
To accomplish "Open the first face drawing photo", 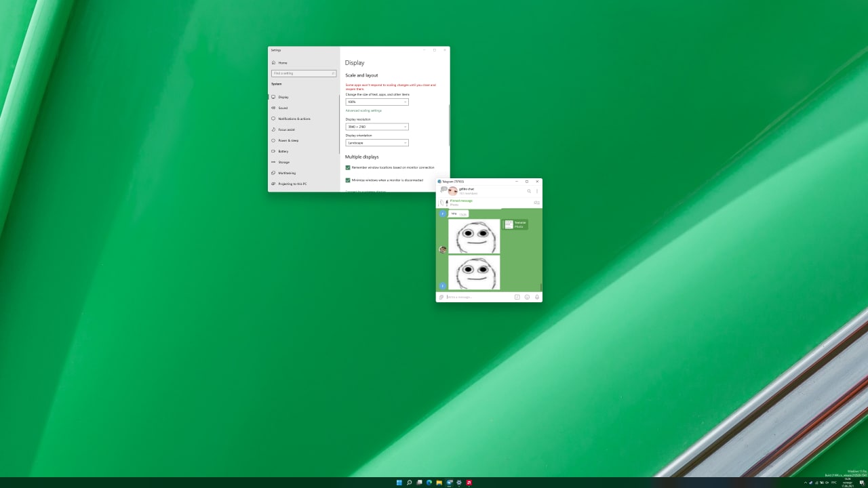I will click(474, 236).
